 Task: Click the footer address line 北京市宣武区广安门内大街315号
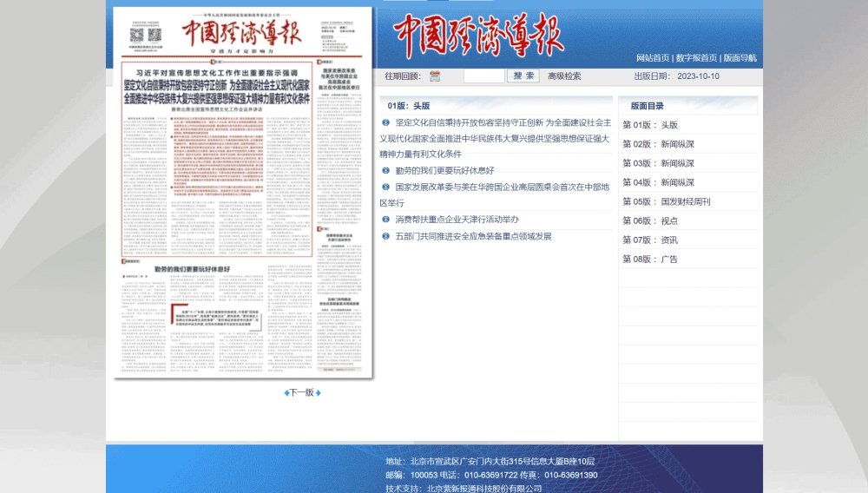pos(490,462)
